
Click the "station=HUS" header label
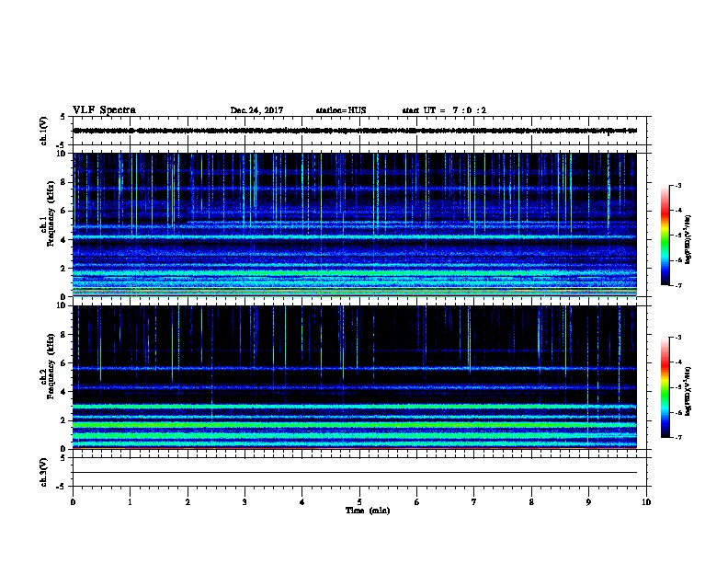pos(341,110)
